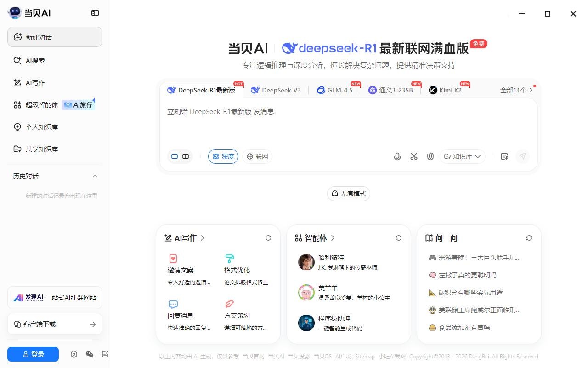
Task: Toggle 联网 web search mode
Action: point(257,156)
